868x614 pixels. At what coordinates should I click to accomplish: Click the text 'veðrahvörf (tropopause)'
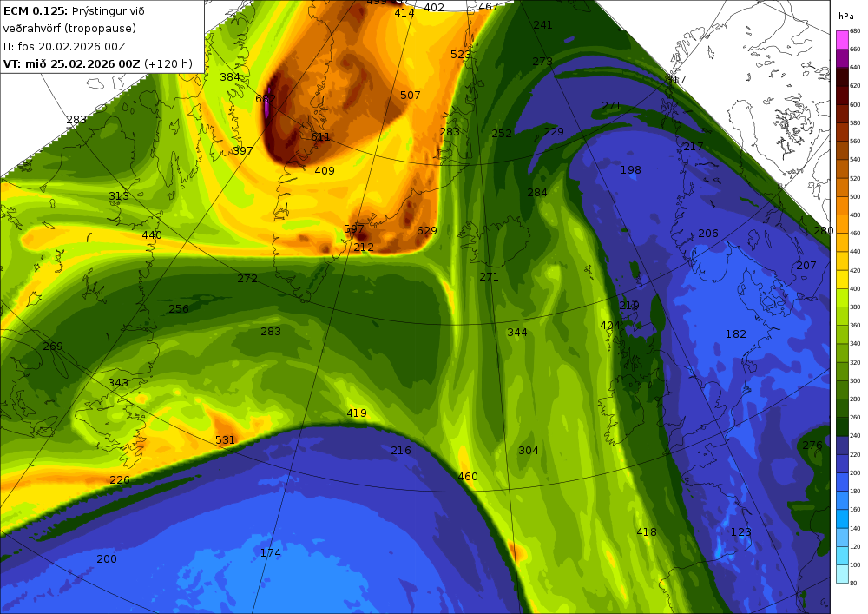tap(69, 29)
